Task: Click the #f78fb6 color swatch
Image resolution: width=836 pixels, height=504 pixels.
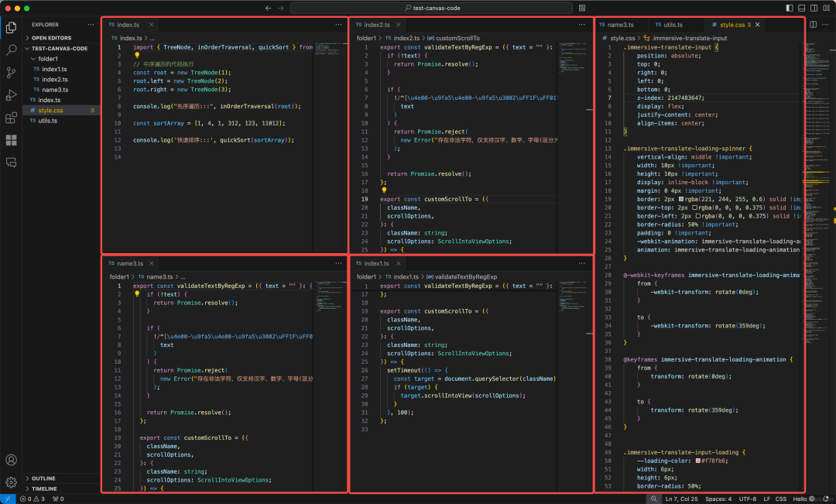Action: coord(698,461)
